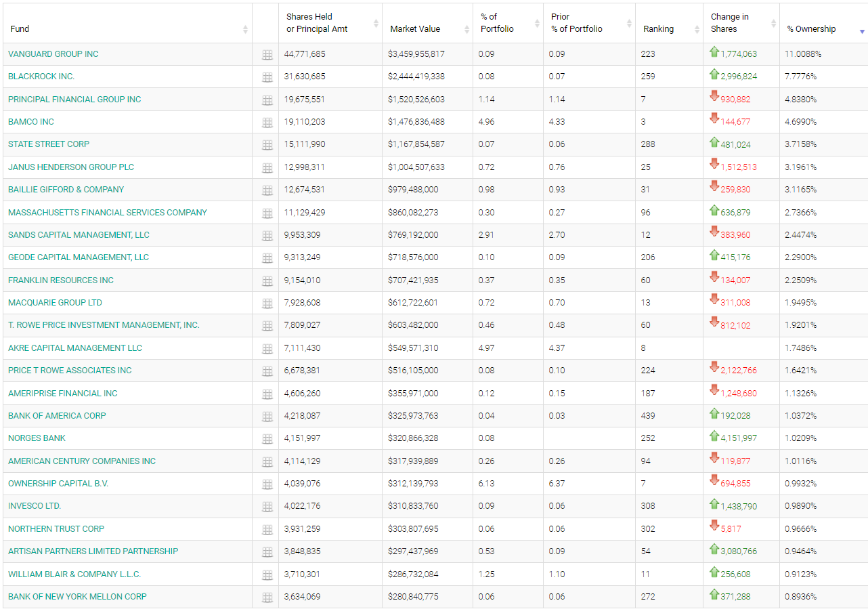
Task: Open NORGES BANK fund link
Action: [37, 438]
